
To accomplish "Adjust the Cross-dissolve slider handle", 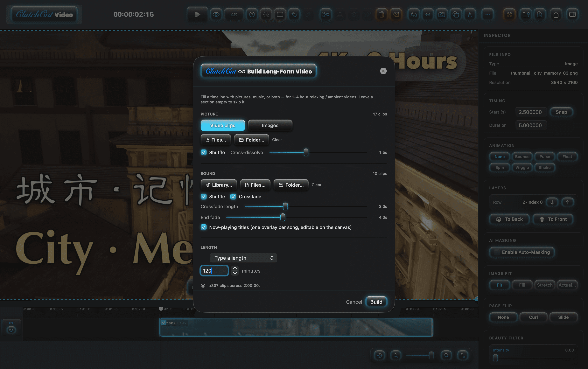I will tap(306, 153).
